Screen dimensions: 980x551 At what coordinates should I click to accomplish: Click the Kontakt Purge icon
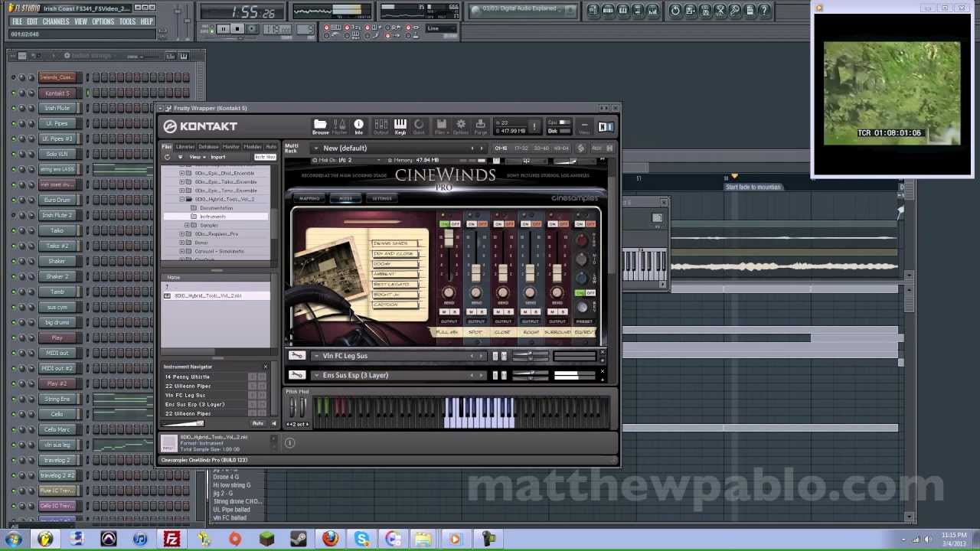click(480, 126)
